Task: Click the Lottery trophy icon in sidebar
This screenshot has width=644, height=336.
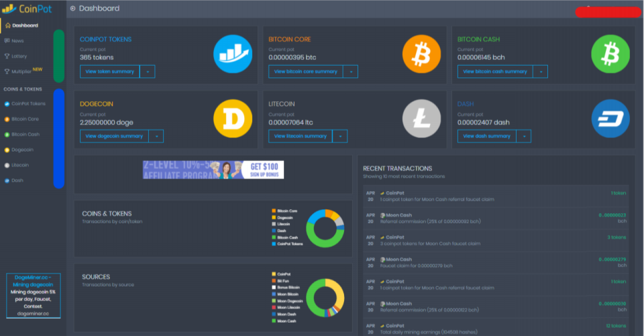Action: (7, 56)
